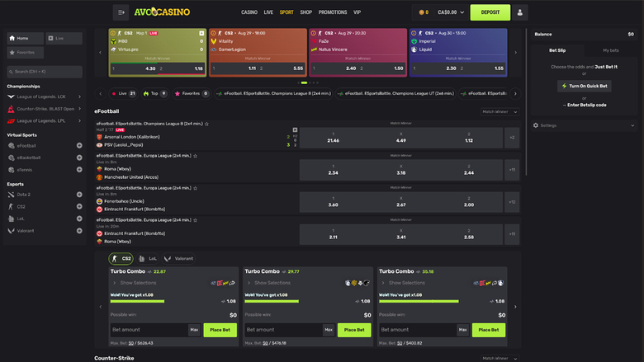Viewport: 644px width, 362px height.
Task: Add eFootball to favorites with plus icon
Action: coord(79,145)
